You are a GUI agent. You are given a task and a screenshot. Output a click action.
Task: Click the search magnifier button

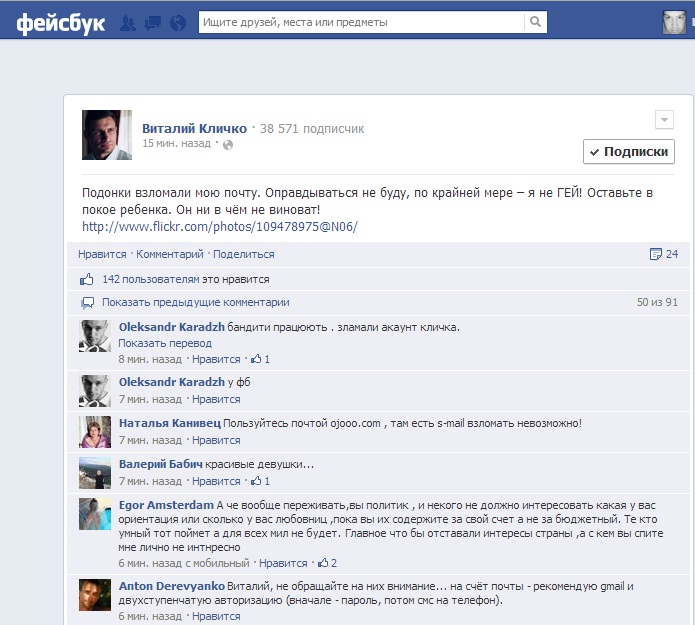coord(535,22)
